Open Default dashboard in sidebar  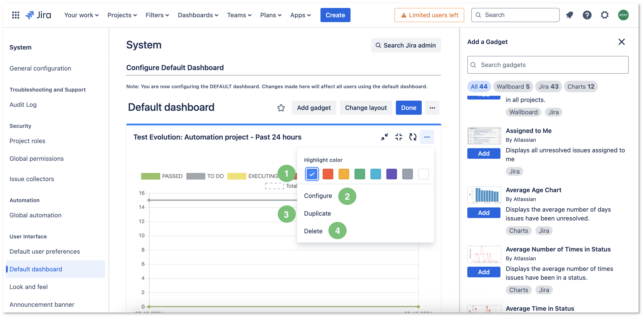click(55, 269)
